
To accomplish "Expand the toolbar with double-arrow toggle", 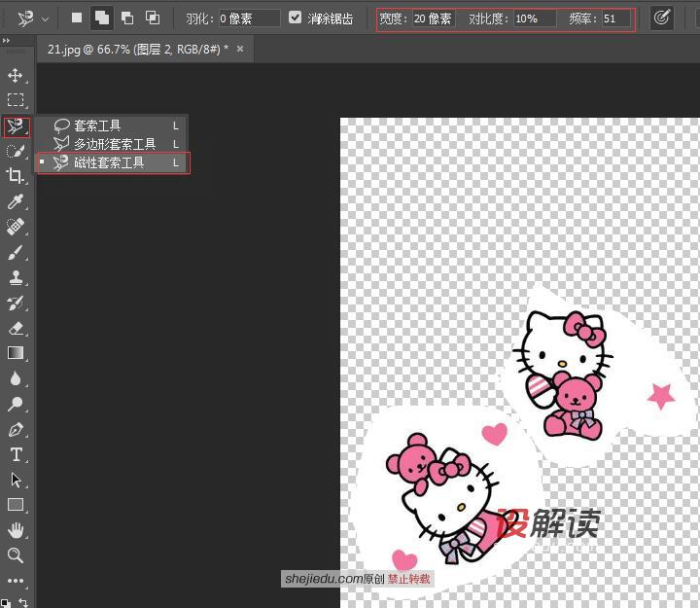I will point(6,41).
